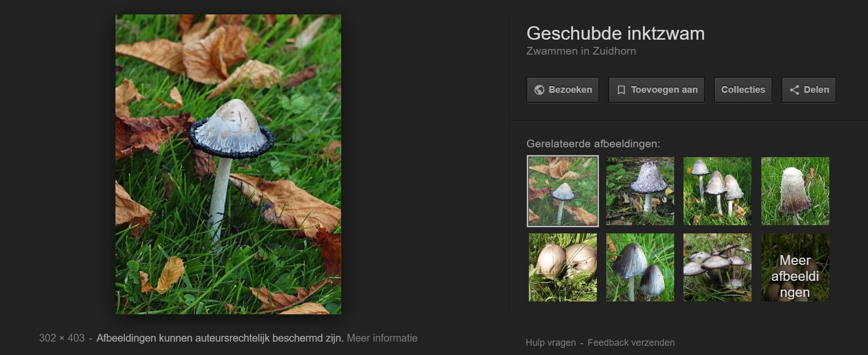Open 'Meer afbeeldingen' tile

[795, 267]
